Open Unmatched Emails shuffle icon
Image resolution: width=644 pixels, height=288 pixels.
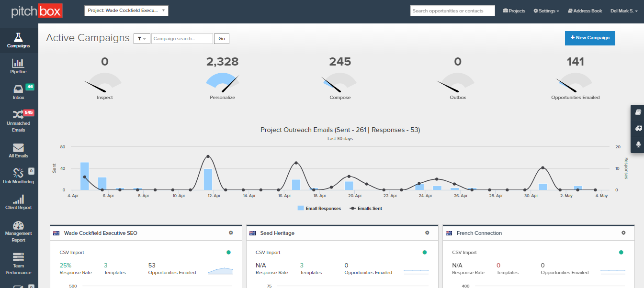(x=18, y=115)
